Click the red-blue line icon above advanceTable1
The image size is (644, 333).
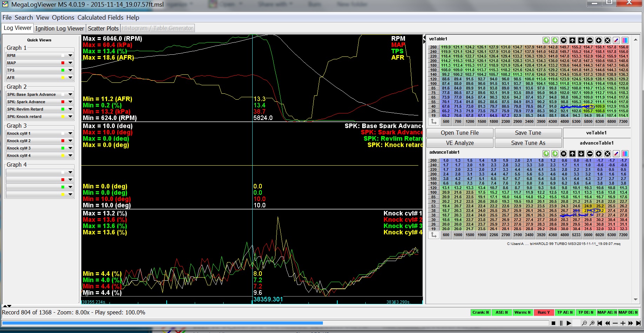pyautogui.click(x=616, y=154)
